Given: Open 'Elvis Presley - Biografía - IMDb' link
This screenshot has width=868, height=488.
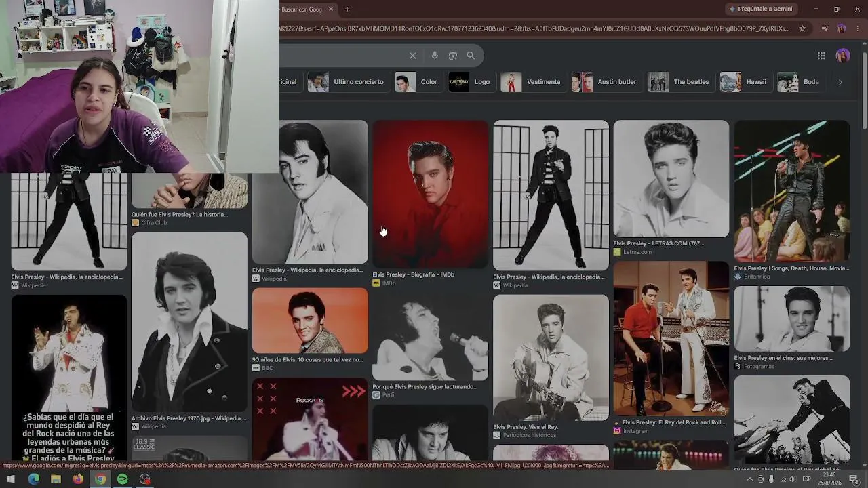Looking at the screenshot, I should pos(413,274).
